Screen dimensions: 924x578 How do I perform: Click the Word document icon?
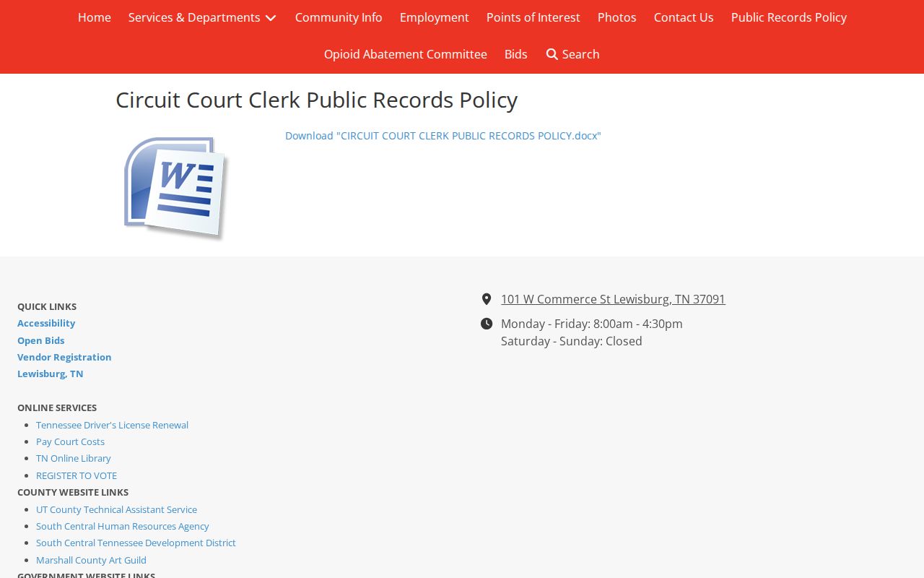tap(175, 188)
